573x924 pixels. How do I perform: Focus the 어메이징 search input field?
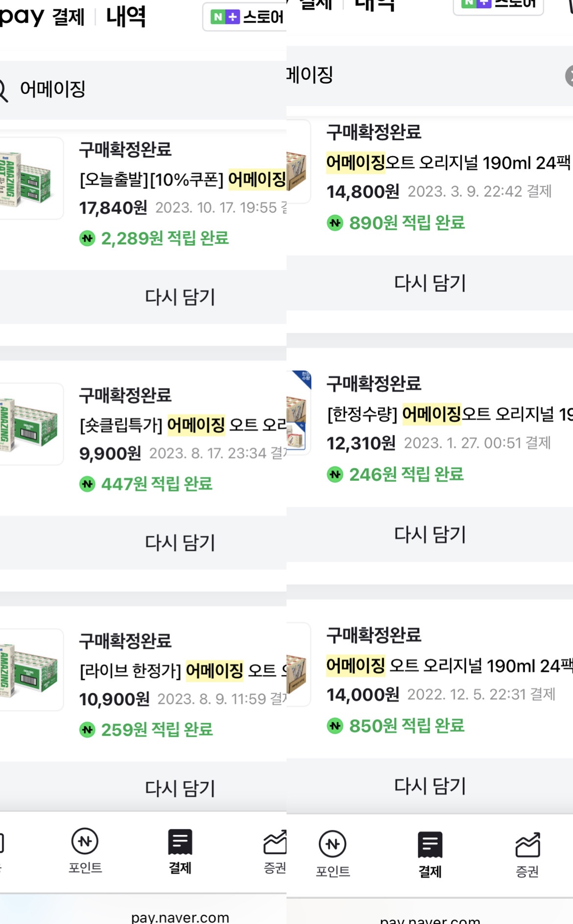pos(147,90)
